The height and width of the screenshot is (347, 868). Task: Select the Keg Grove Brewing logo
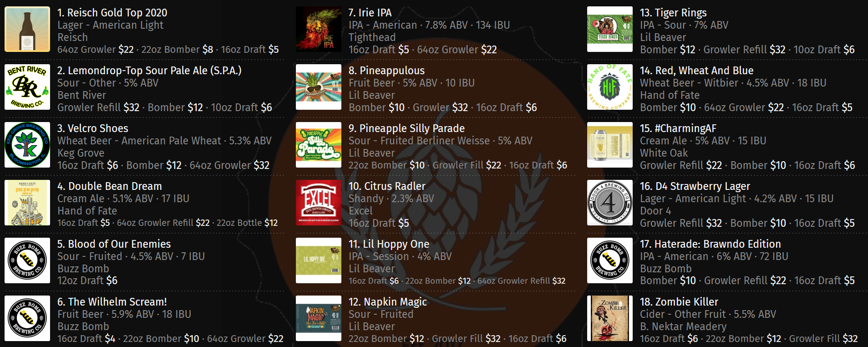(27, 145)
